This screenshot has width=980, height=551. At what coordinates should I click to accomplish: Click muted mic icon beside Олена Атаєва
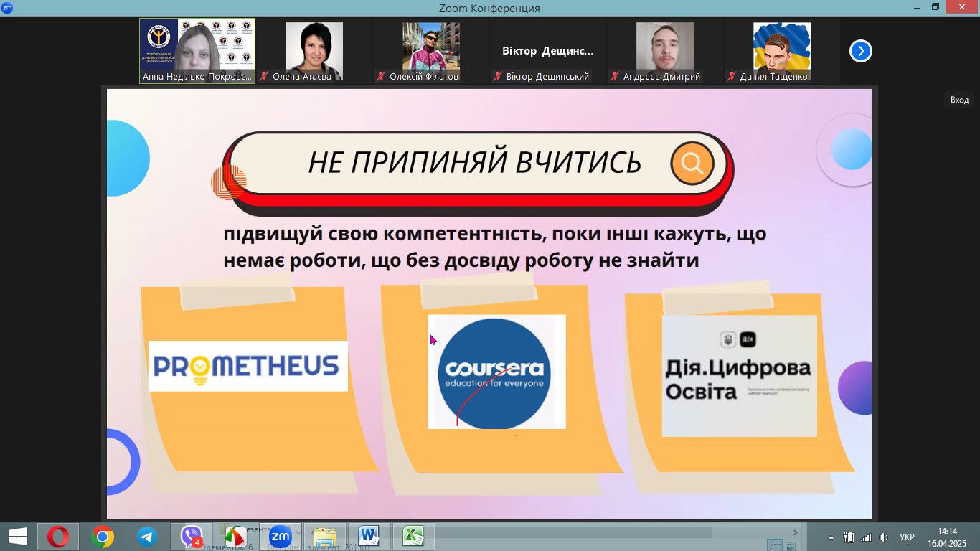click(265, 76)
